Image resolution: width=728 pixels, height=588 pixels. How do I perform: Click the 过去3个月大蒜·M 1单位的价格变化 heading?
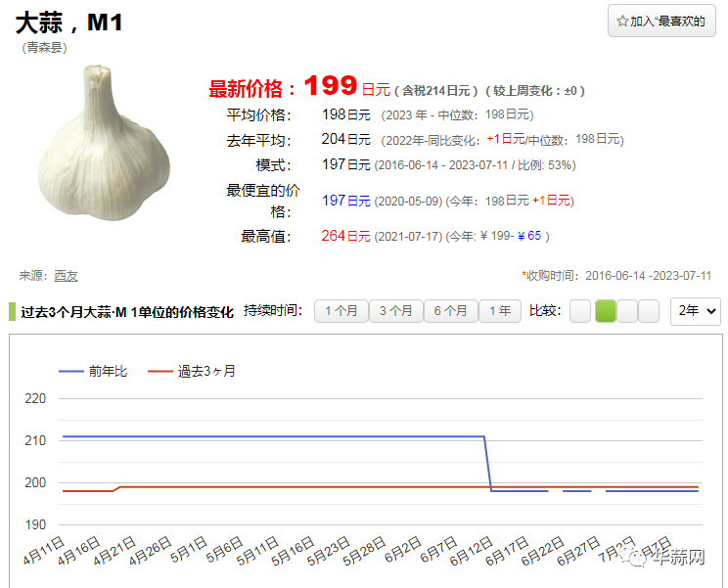pyautogui.click(x=127, y=312)
